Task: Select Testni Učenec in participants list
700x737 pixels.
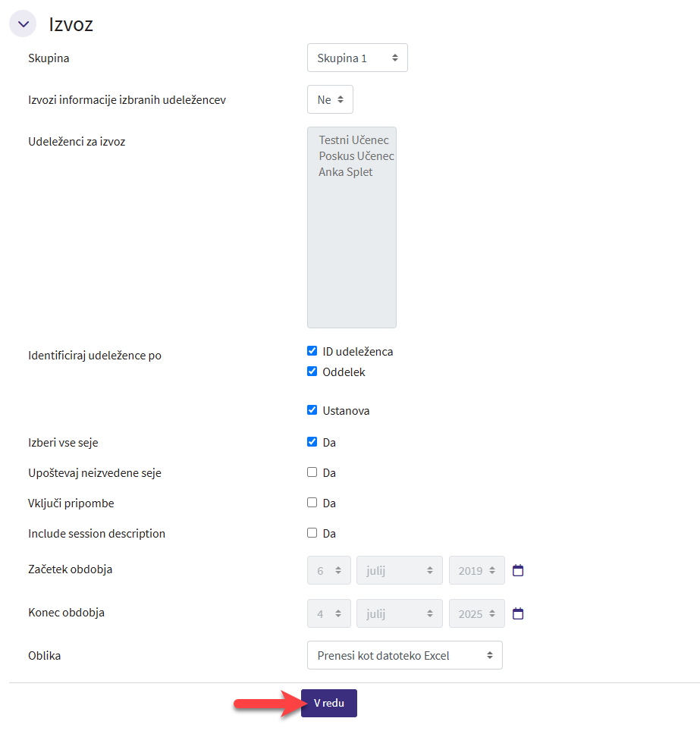Action: [353, 140]
